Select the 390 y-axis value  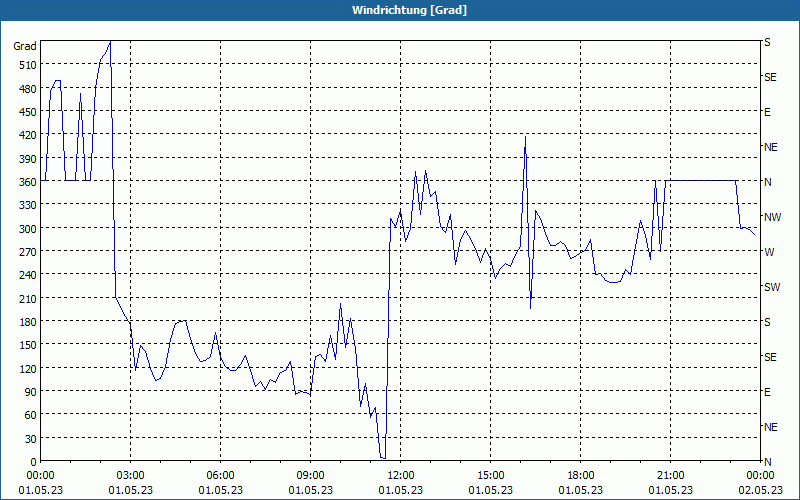coord(28,159)
